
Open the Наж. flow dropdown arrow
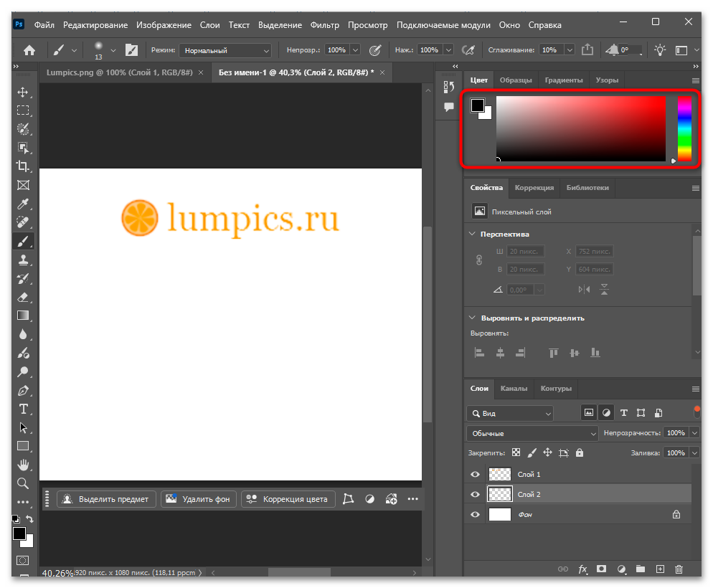(x=448, y=50)
